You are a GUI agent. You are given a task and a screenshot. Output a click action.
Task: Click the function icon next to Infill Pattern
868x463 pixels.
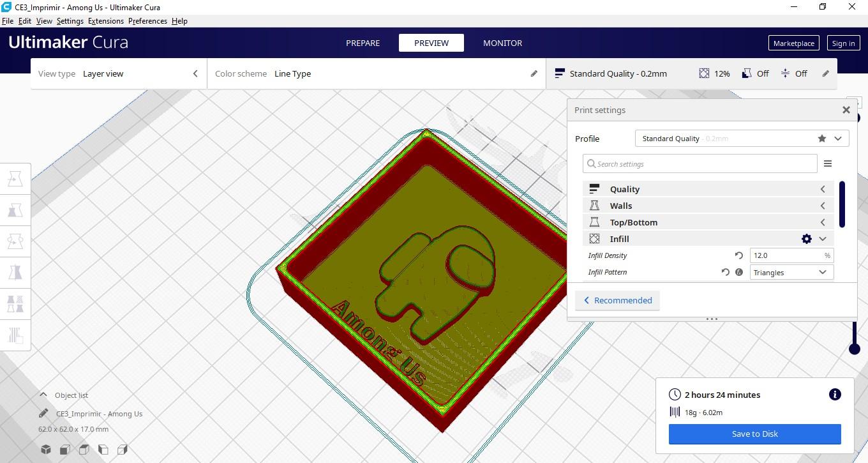coord(739,272)
